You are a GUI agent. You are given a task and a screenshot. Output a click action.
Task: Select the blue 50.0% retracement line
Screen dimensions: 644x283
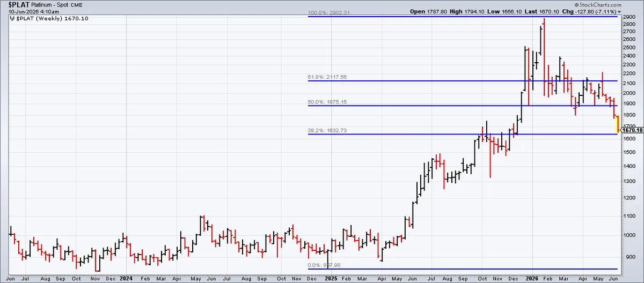click(x=464, y=106)
